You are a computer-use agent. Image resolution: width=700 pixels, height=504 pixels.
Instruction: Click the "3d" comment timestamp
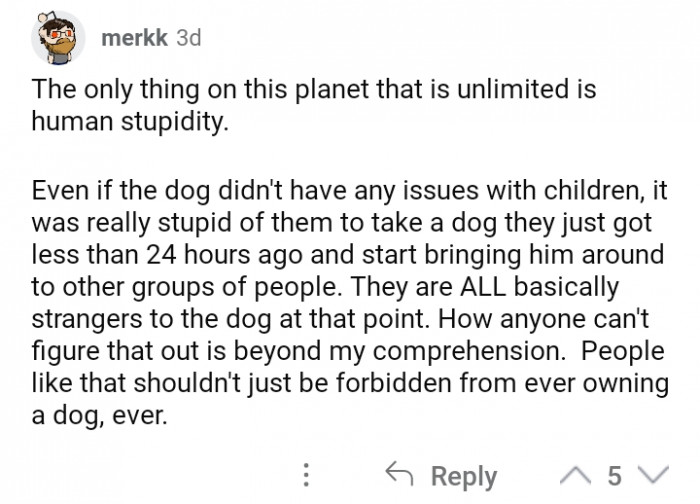click(188, 38)
